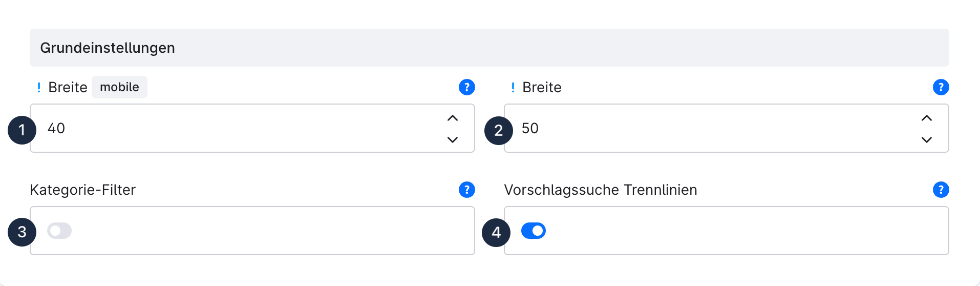Image resolution: width=980 pixels, height=286 pixels.
Task: Click numbered marker 4 badge
Action: tap(496, 233)
